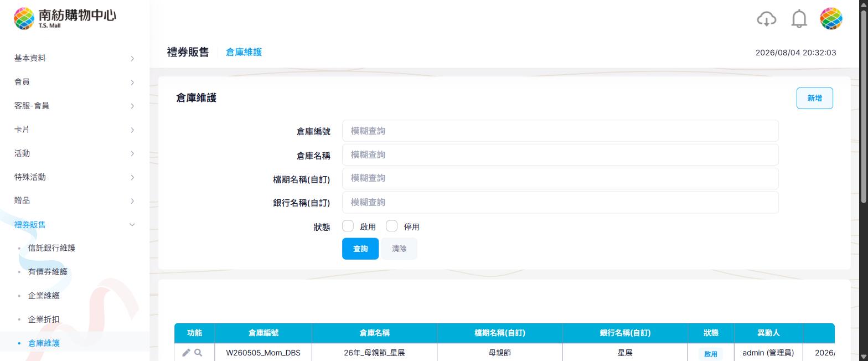Click the 啟用 status badge in the table row
This screenshot has height=361, width=868.
click(711, 354)
